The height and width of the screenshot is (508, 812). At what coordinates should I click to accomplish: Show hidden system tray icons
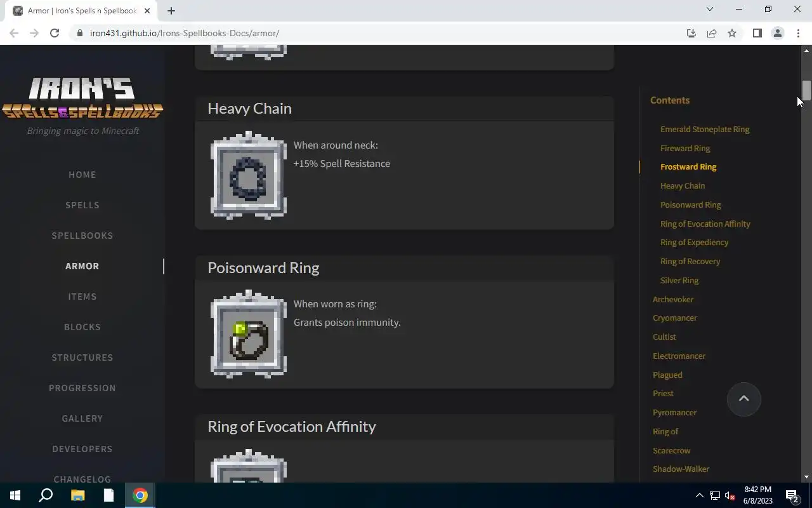[699, 495]
